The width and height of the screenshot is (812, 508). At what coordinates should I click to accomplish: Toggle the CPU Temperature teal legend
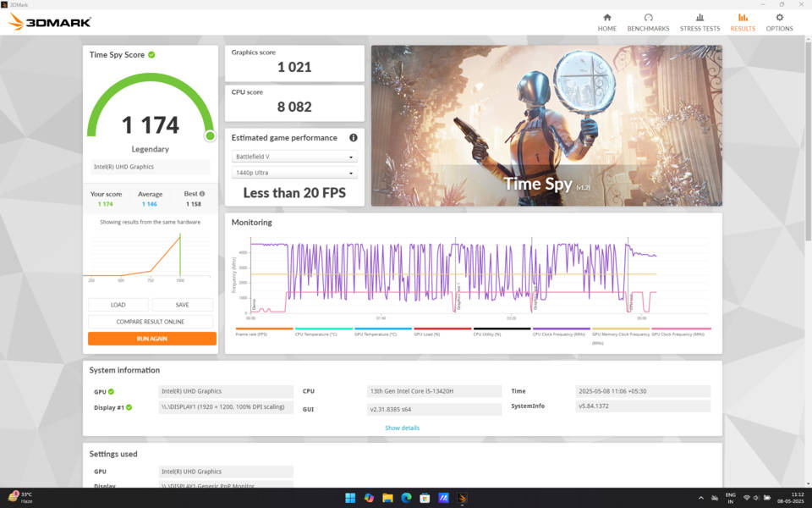(324, 332)
